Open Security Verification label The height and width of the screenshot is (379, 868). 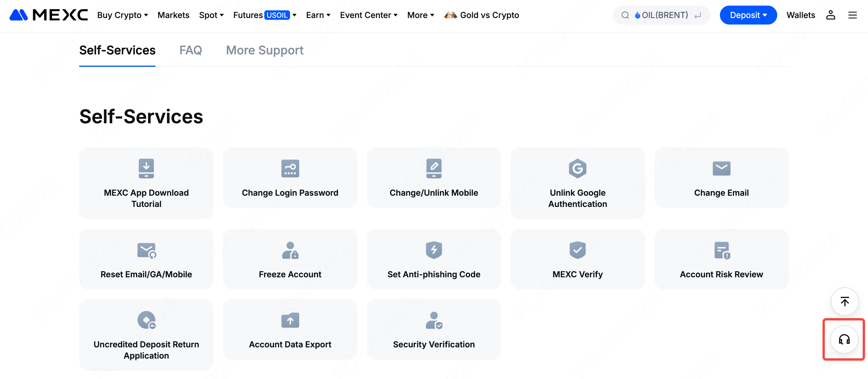point(434,344)
